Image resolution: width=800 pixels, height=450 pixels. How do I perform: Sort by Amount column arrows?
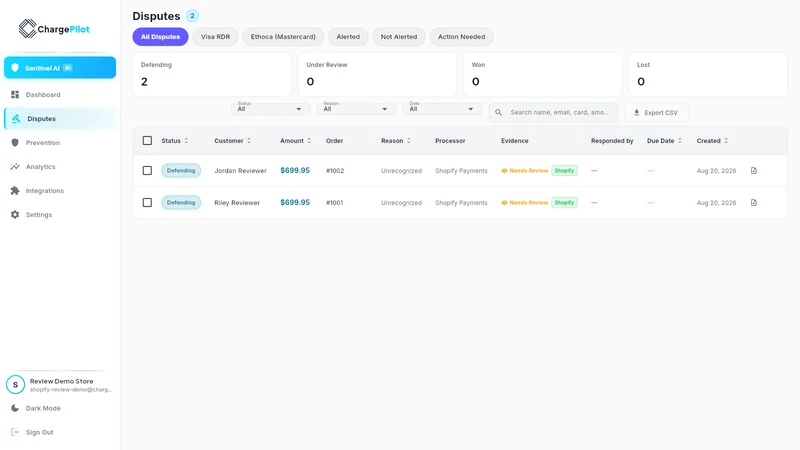309,140
